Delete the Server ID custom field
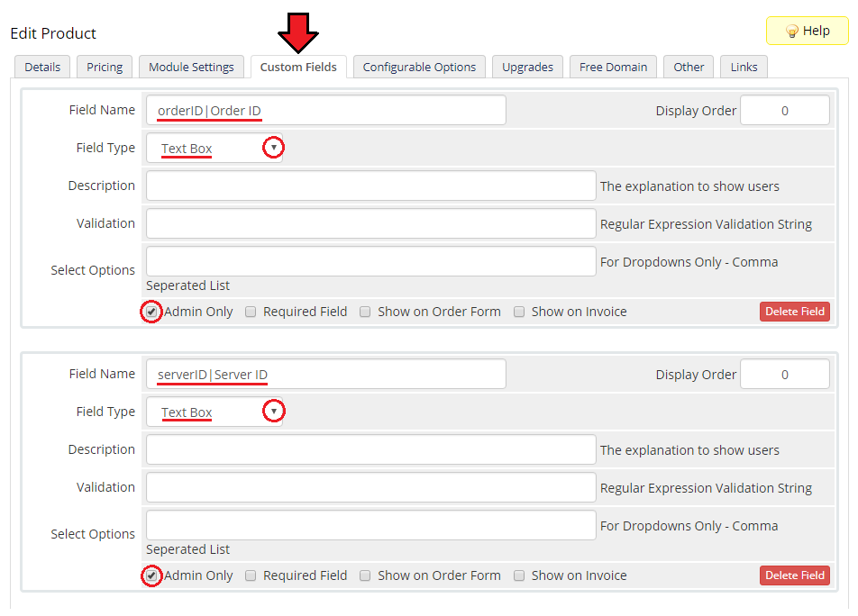 pyautogui.click(x=795, y=575)
